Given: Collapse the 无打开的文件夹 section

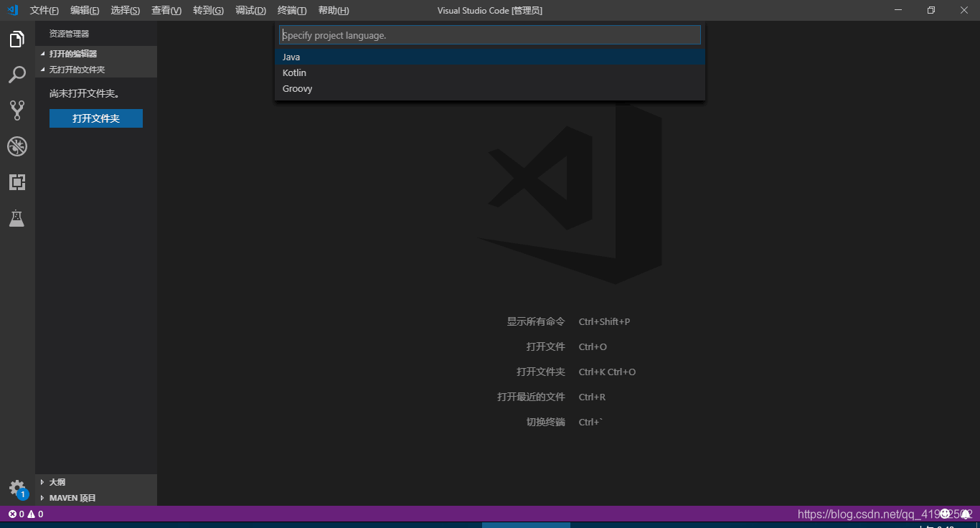Looking at the screenshot, I should (96, 70).
